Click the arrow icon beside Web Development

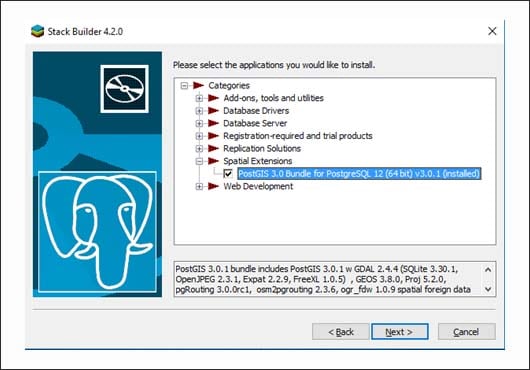pyautogui.click(x=213, y=186)
